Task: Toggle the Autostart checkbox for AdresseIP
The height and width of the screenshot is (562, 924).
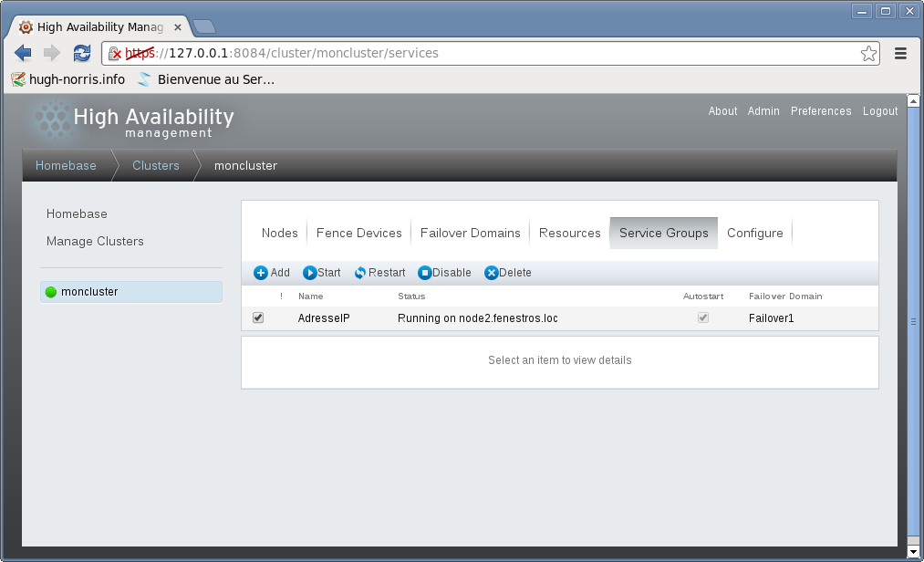Action: [702, 318]
